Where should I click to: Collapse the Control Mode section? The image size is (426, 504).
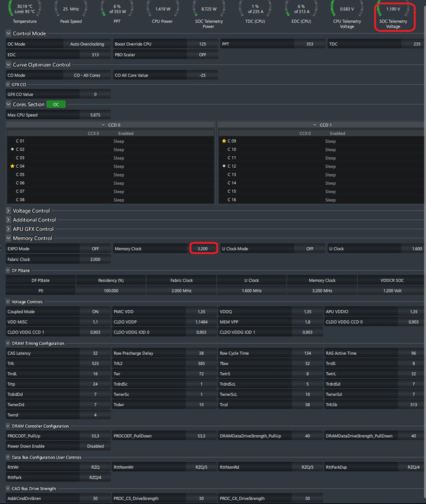[x=8, y=33]
